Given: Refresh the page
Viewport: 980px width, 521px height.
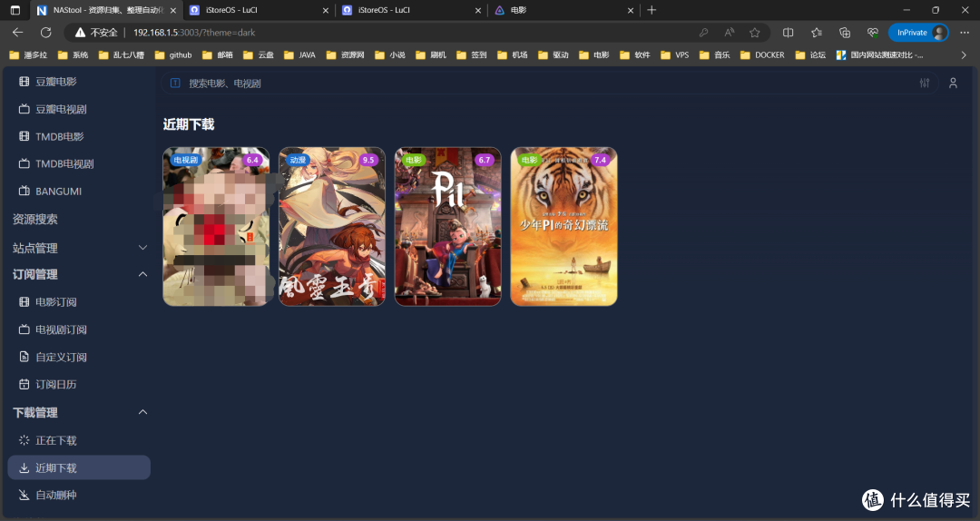Looking at the screenshot, I should point(45,33).
